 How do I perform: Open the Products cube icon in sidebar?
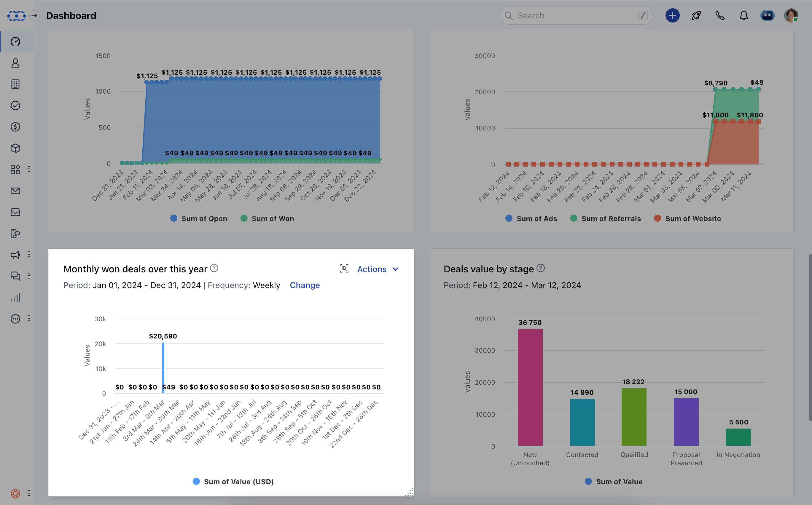(x=15, y=148)
